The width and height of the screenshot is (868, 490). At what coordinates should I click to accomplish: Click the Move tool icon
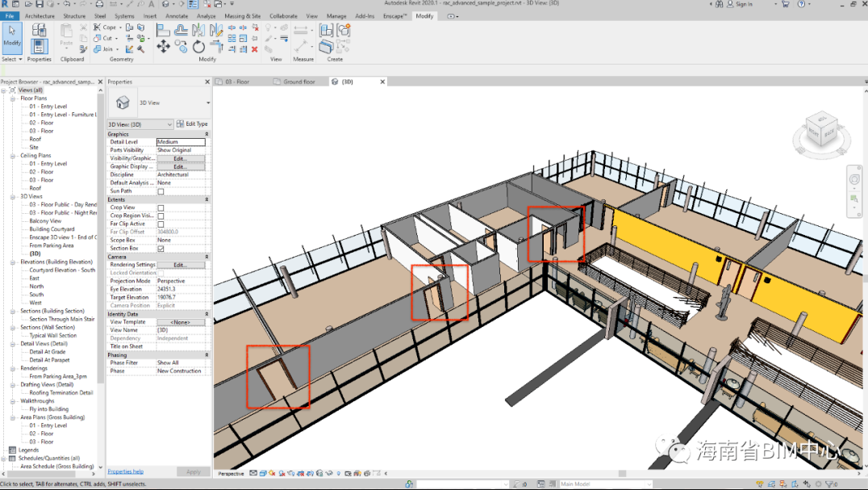tap(163, 47)
